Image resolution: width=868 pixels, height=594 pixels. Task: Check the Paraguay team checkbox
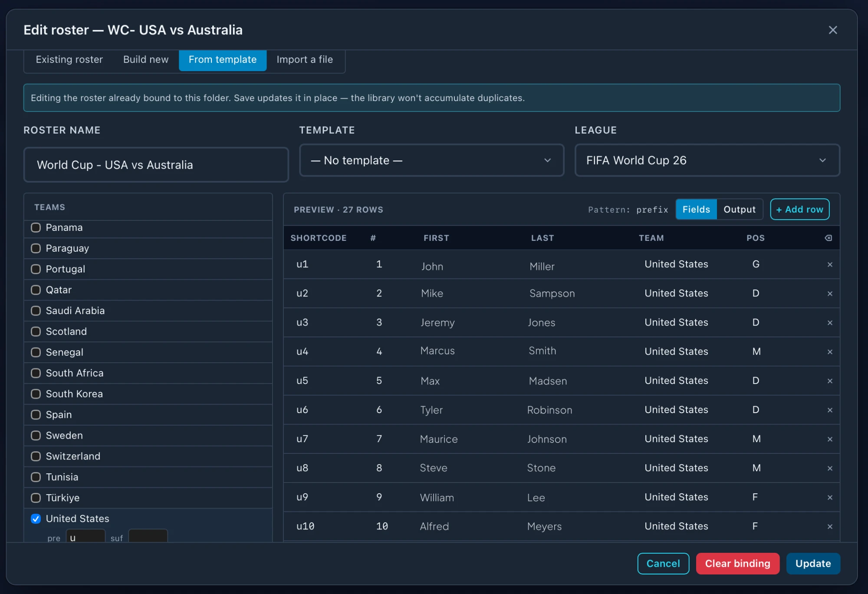tap(36, 248)
